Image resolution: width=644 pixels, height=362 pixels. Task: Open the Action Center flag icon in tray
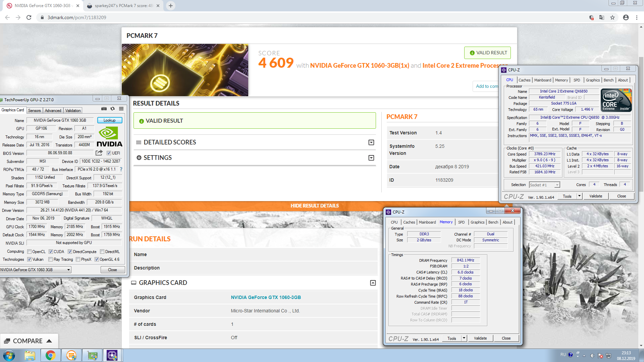(x=600, y=355)
